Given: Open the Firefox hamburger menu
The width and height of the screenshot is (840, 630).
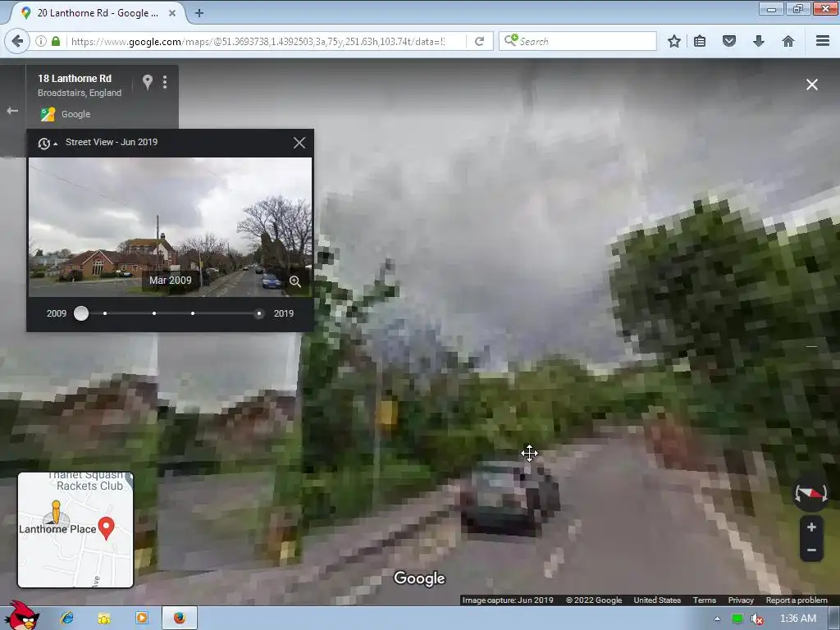Looking at the screenshot, I should 823,41.
